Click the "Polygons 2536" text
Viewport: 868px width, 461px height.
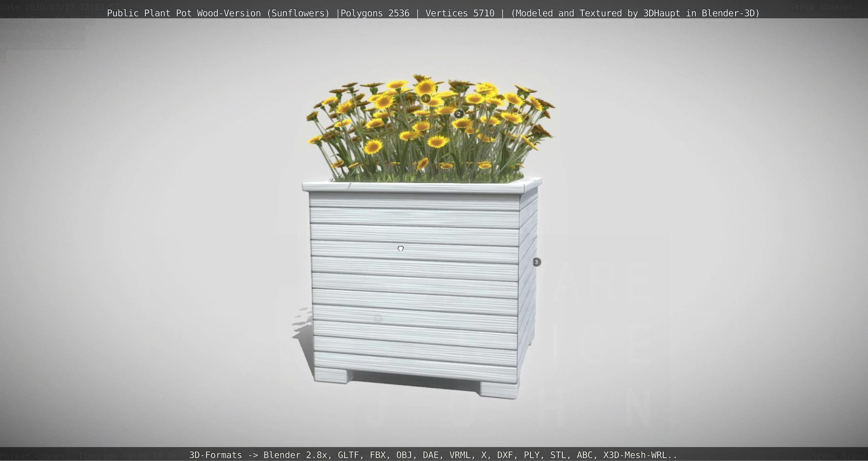click(x=375, y=13)
